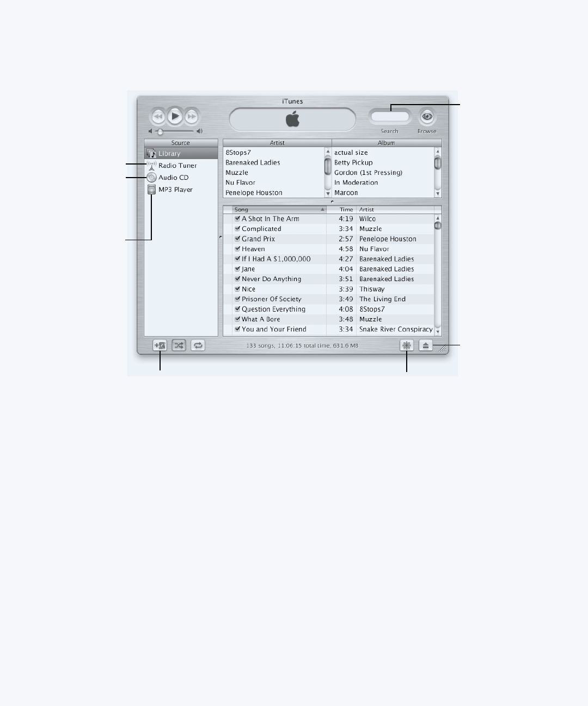
Task: Click Artist list scroll down arrow
Action: [x=328, y=193]
